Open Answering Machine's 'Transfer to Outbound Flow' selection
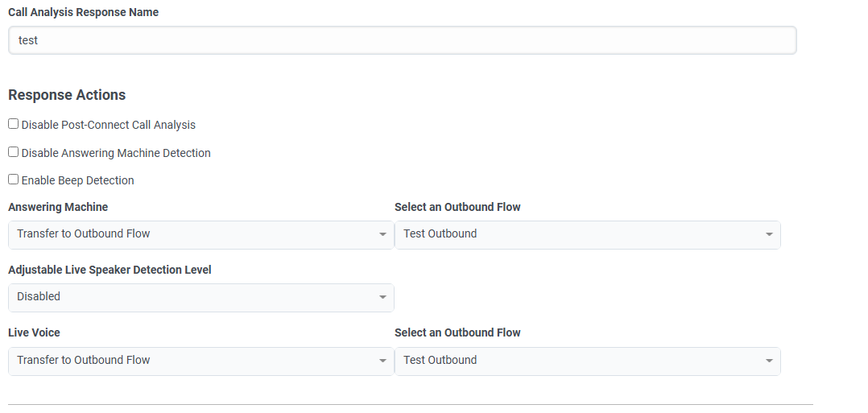 pyautogui.click(x=193, y=234)
